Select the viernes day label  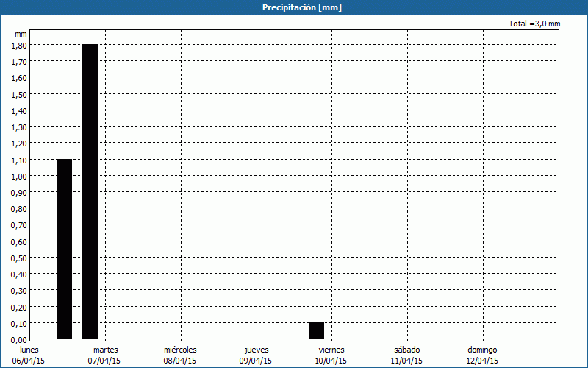331,350
